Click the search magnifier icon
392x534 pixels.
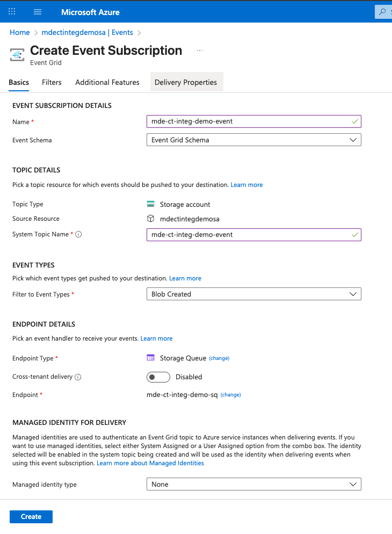383,12
